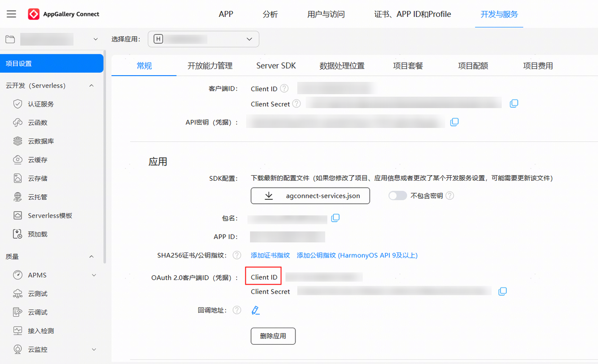This screenshot has height=364, width=598.
Task: Toggle the 不包含密钥 switch
Action: pos(398,196)
